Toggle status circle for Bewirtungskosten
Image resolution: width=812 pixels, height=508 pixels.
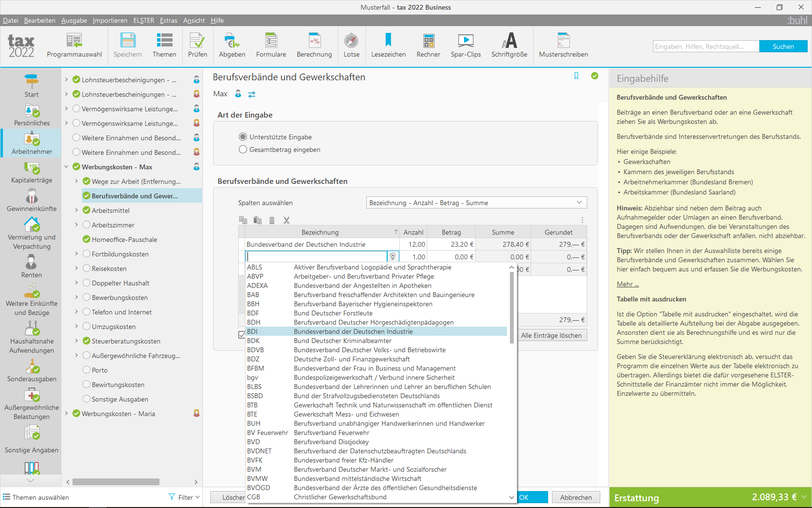(x=87, y=384)
